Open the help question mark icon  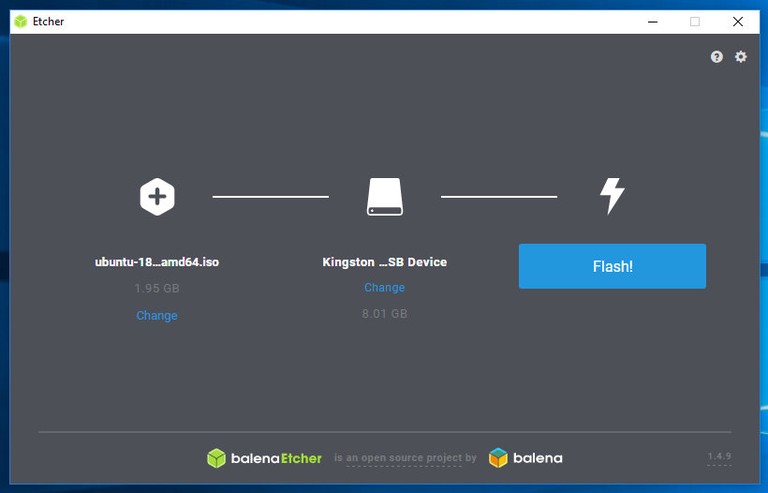point(717,57)
